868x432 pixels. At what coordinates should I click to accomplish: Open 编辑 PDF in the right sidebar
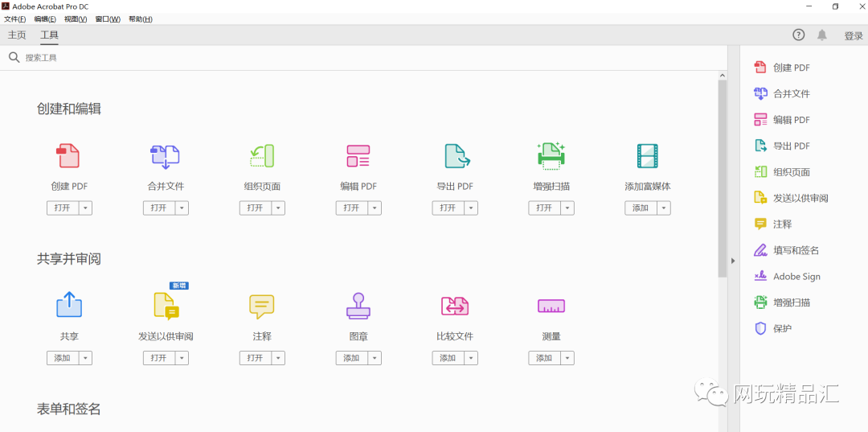(782, 120)
